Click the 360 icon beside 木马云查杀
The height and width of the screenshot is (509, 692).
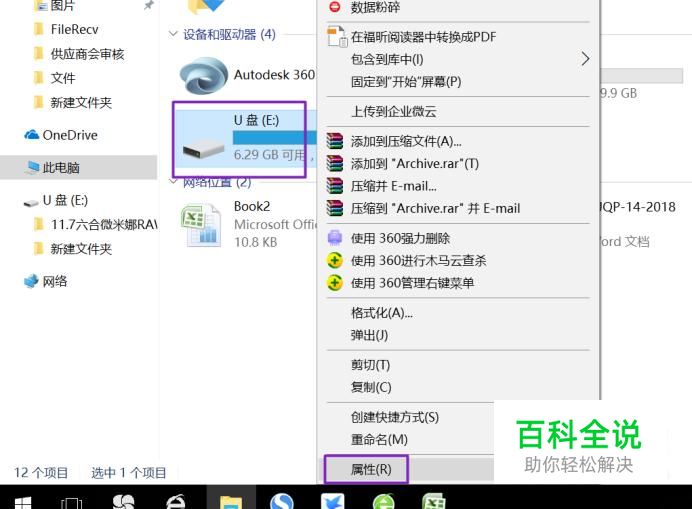coord(335,260)
